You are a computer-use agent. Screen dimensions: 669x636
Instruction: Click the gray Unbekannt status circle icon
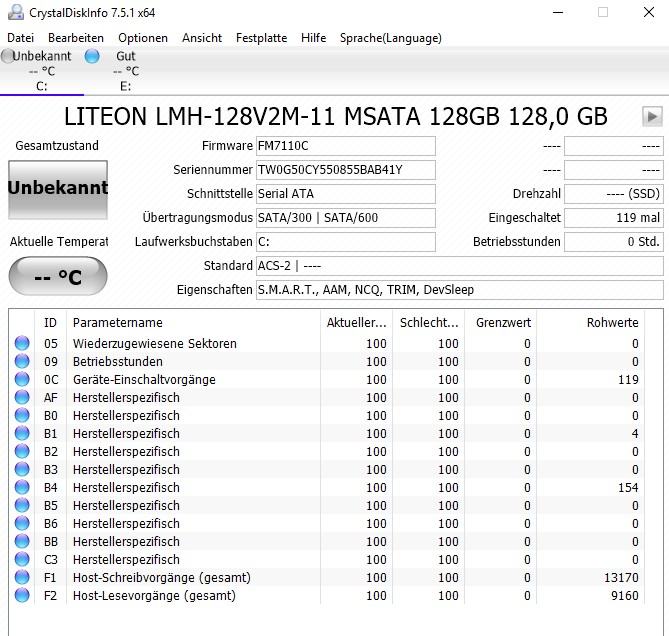tap(7, 56)
